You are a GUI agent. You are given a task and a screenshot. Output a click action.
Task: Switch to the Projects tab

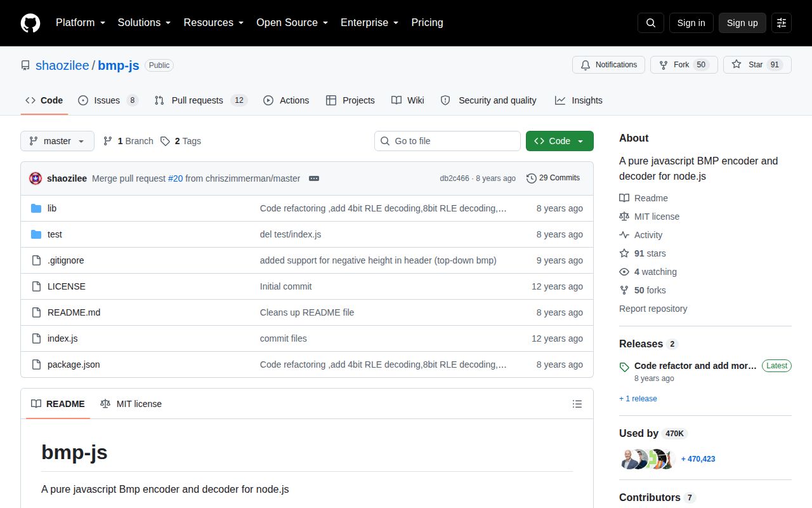point(350,100)
